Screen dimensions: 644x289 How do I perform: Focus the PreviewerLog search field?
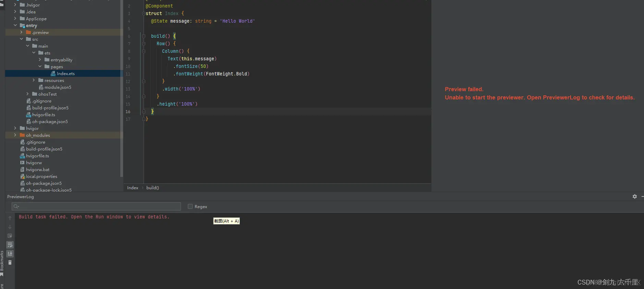(x=96, y=206)
